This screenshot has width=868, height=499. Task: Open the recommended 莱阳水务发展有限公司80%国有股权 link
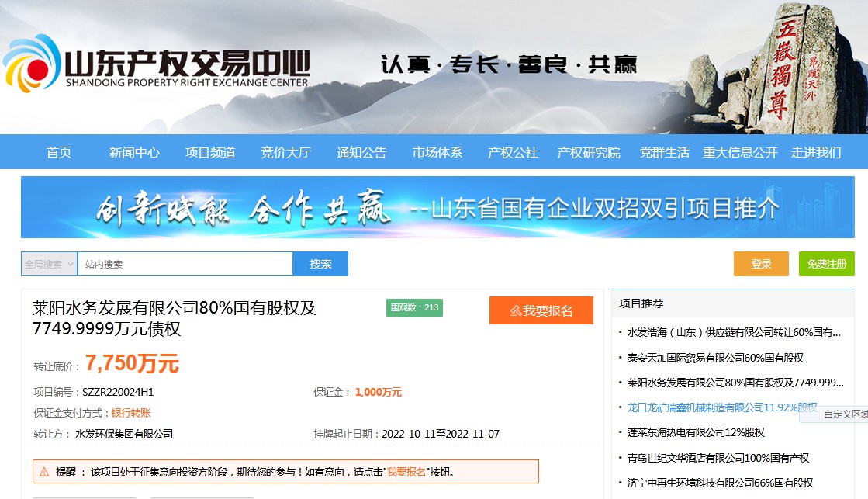click(x=735, y=383)
